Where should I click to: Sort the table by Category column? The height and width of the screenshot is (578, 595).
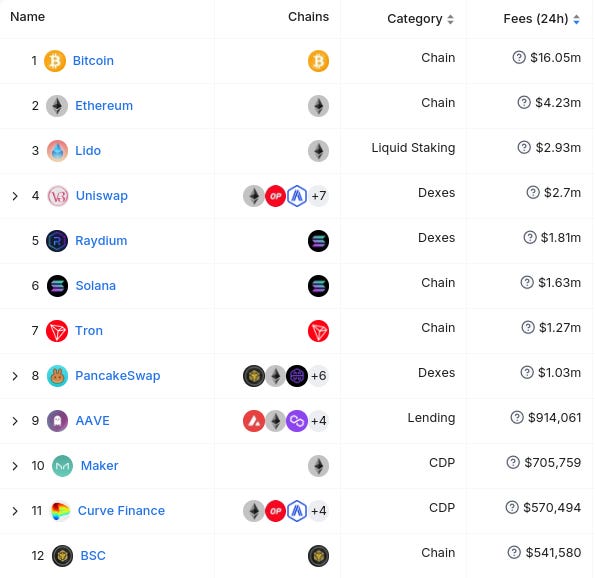[420, 19]
